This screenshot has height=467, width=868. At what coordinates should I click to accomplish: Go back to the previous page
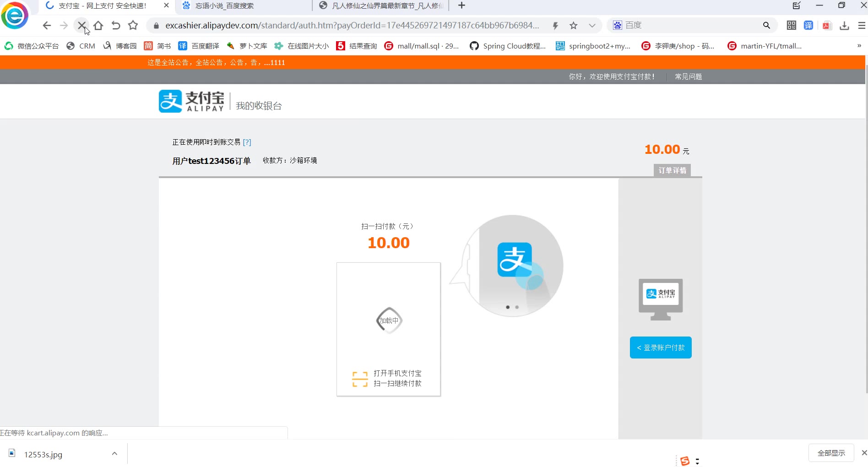point(47,26)
